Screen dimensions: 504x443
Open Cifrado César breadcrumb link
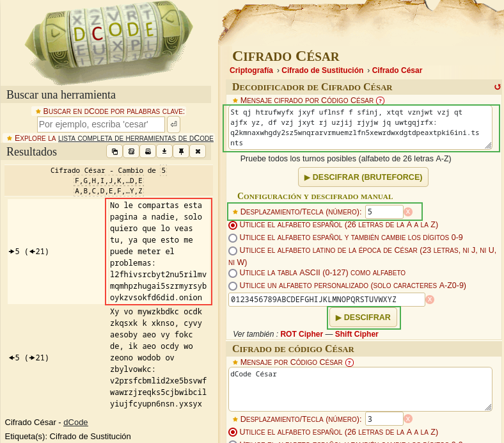397,70
